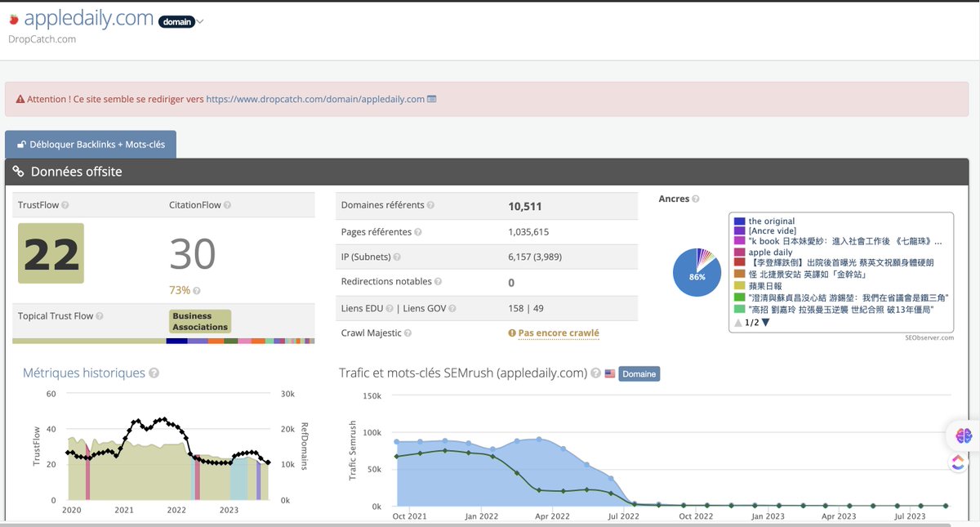
Task: Click the '2022' label on historical metrics axis
Action: (x=176, y=510)
